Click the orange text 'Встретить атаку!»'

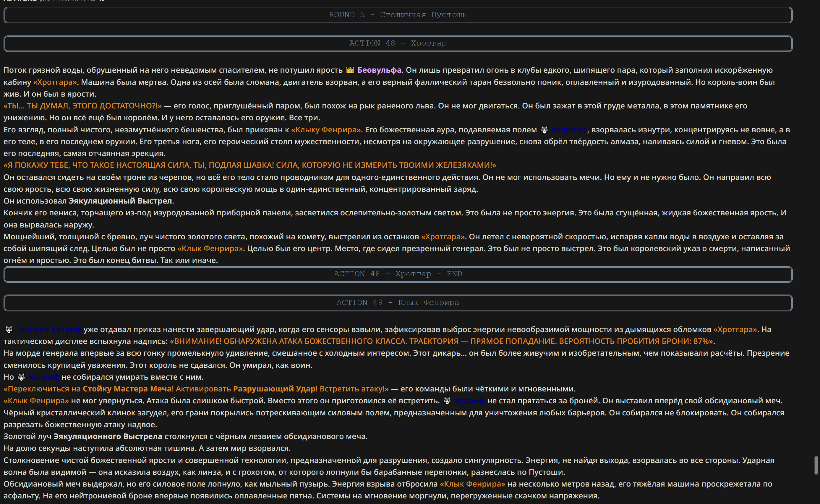pos(354,389)
